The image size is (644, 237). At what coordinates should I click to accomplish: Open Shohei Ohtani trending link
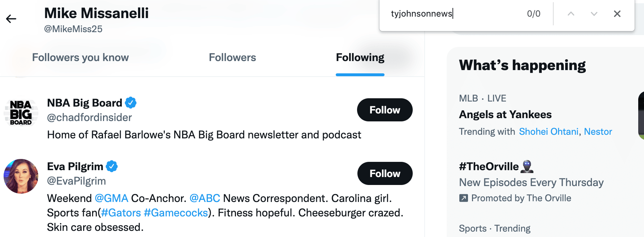click(x=549, y=132)
